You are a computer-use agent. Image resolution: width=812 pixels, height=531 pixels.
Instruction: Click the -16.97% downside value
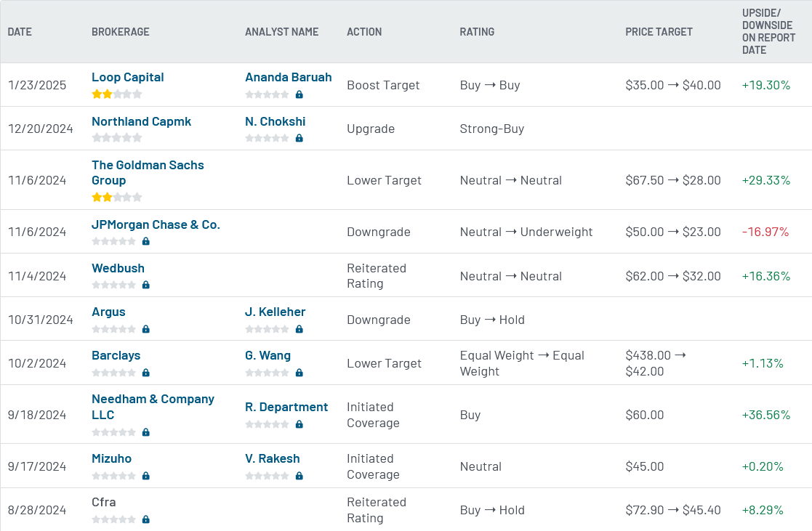click(x=765, y=232)
